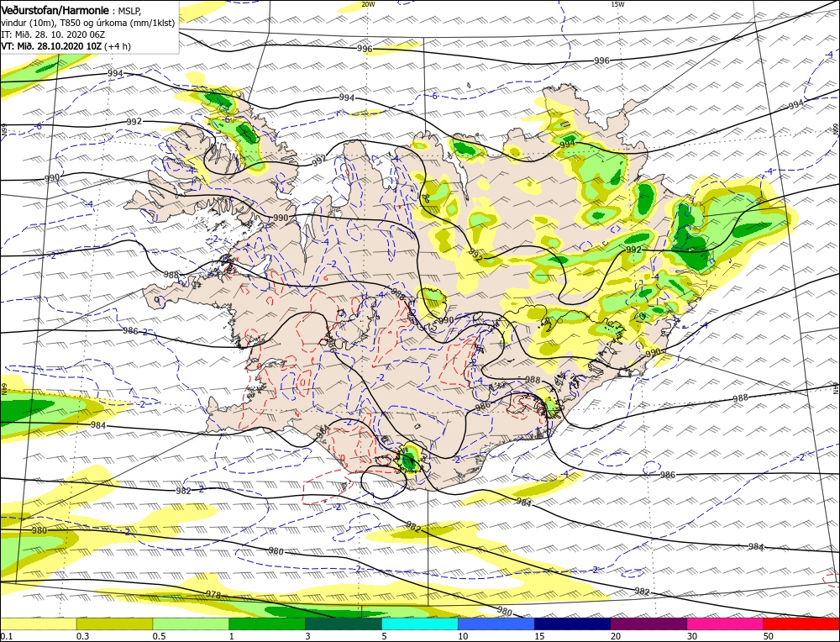Click legend scale value '0.5'
840x642 pixels.
point(158,636)
